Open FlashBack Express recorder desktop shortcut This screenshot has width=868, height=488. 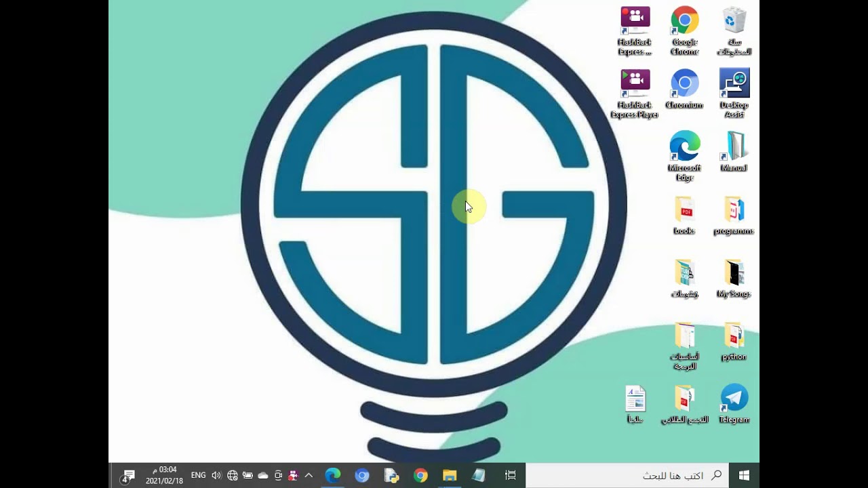click(635, 32)
